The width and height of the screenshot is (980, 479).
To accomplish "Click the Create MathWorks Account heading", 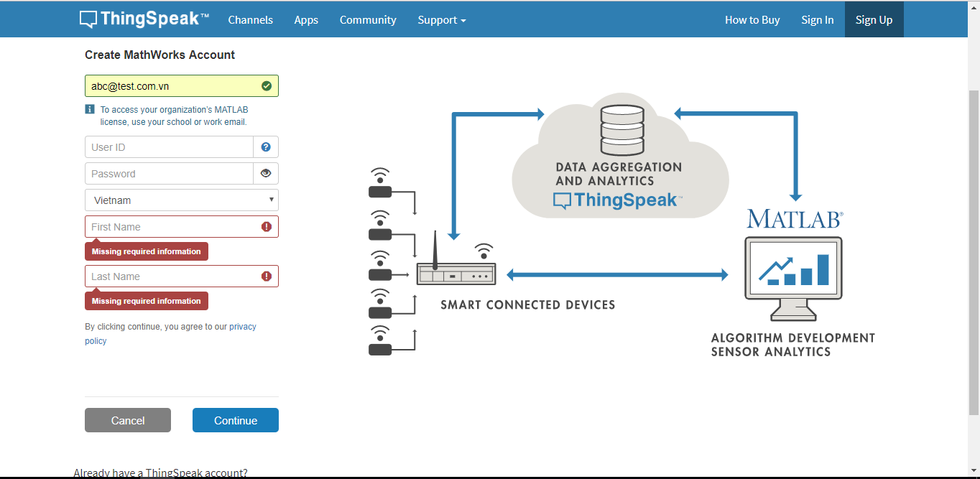I will pyautogui.click(x=160, y=55).
